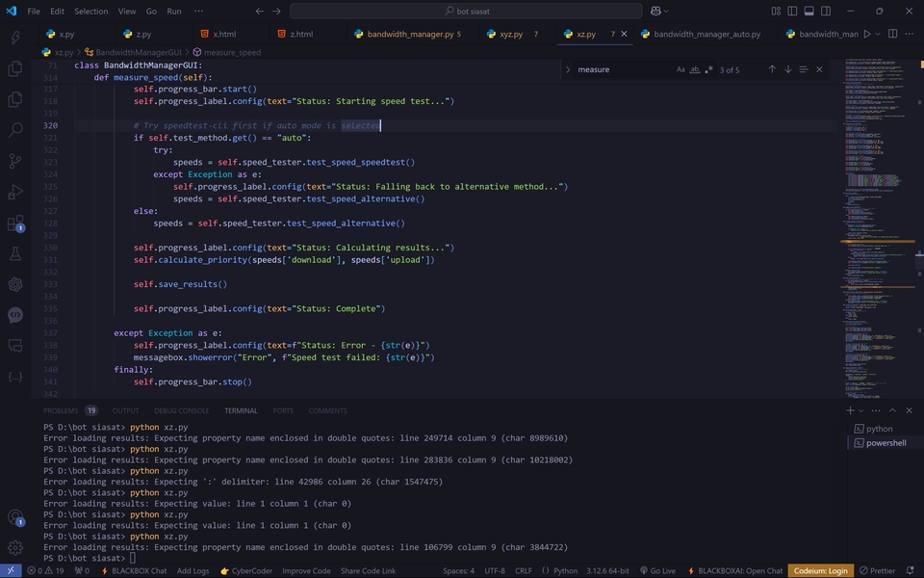This screenshot has height=578, width=924.
Task: Go back with the left arrow
Action: (260, 11)
